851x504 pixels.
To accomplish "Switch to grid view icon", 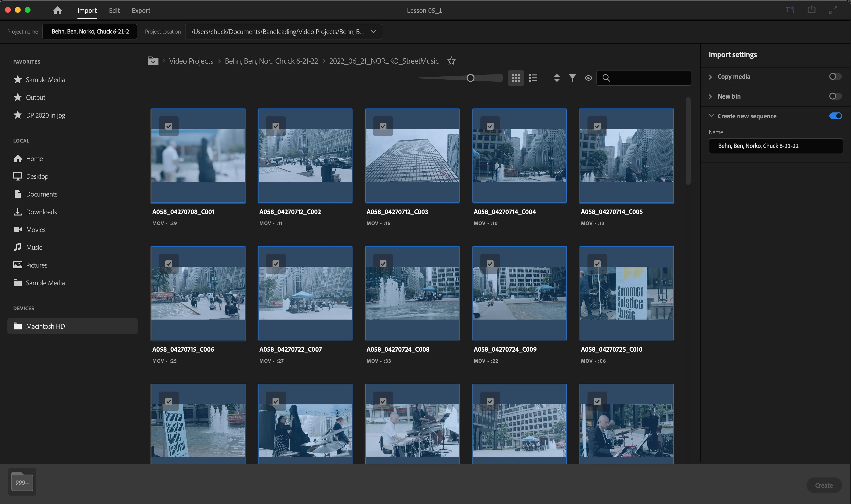I will pos(516,78).
